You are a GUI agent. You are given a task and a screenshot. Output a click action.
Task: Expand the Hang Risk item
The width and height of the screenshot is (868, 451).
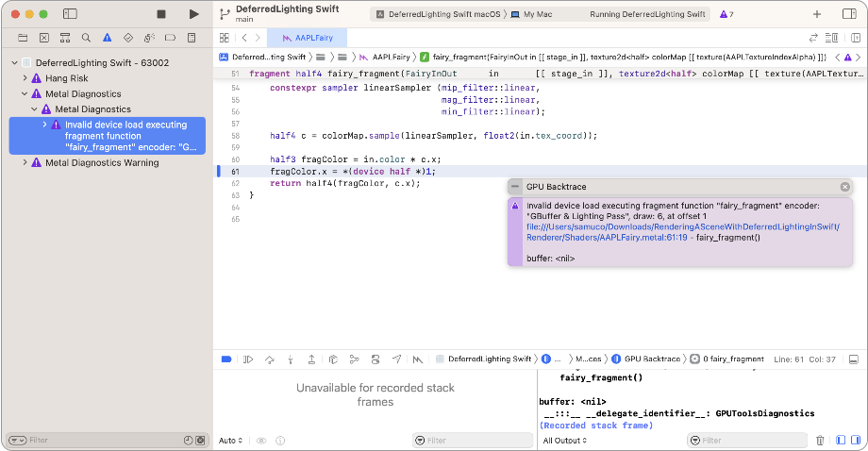click(x=25, y=78)
